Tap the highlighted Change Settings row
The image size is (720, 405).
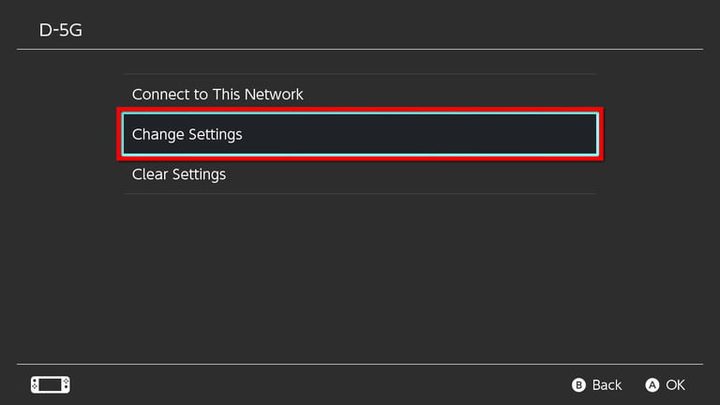(x=360, y=134)
